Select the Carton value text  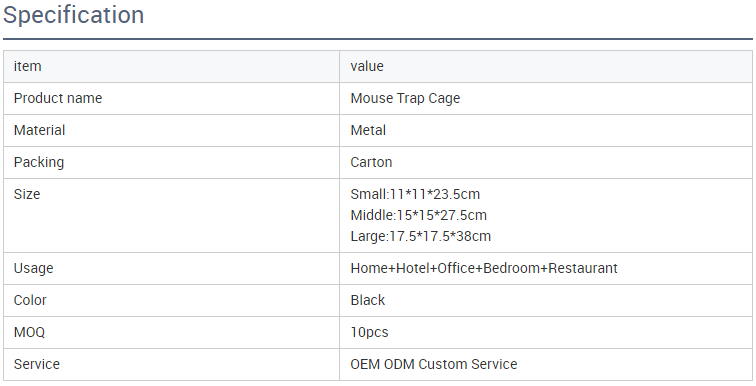tap(371, 162)
